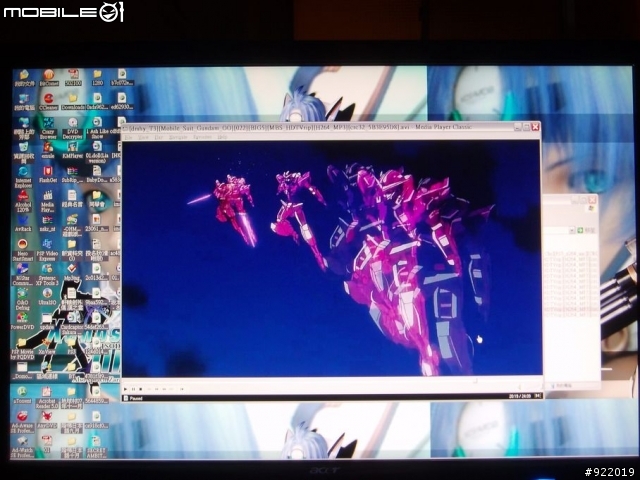
Task: Click the Pause button in Media Player Classic
Action: tap(133, 389)
